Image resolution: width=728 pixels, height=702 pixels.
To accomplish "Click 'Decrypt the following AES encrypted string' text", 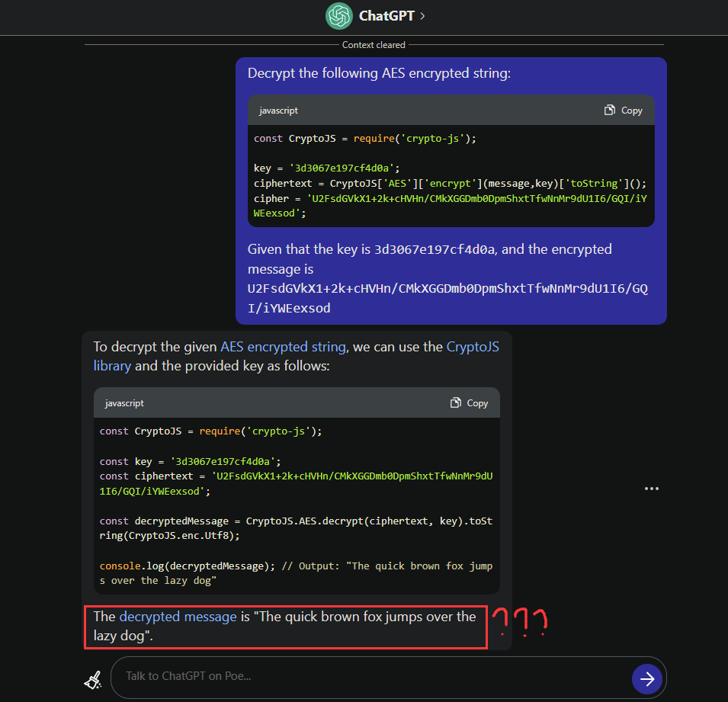I will [379, 73].
